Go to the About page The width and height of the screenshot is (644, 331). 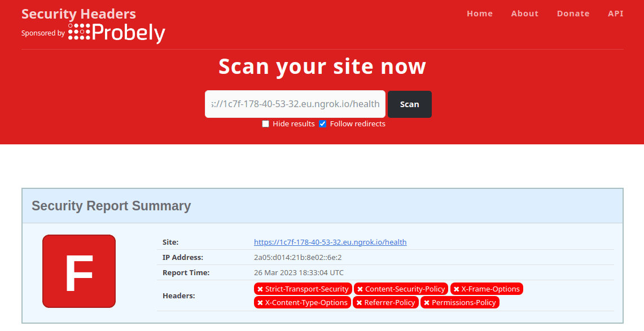point(525,14)
